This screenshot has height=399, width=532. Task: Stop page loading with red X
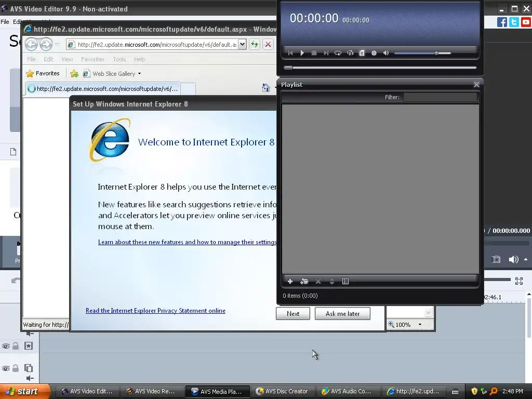pyautogui.click(x=268, y=44)
